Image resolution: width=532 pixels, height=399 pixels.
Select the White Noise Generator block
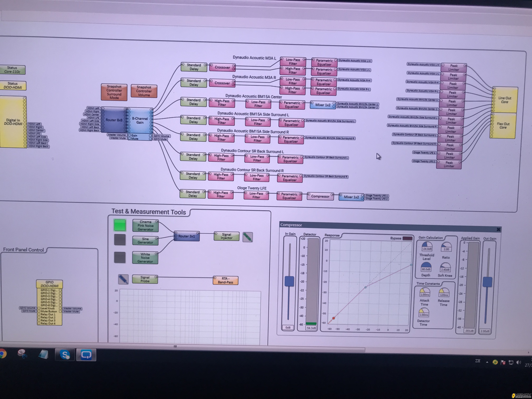click(x=145, y=258)
